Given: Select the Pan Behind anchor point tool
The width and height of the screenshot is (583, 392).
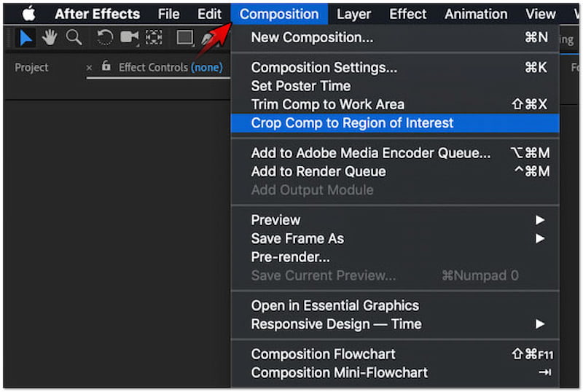Looking at the screenshot, I should coord(154,37).
